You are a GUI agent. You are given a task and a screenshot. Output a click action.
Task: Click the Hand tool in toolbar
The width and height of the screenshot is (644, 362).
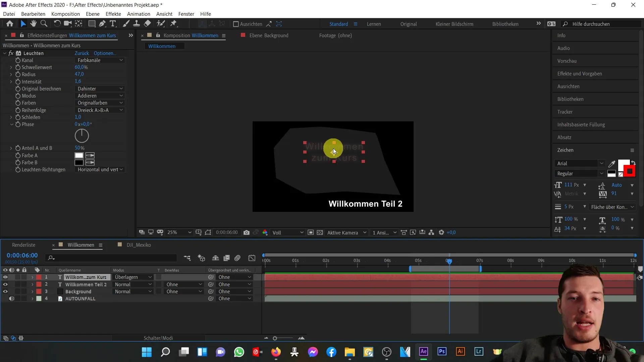(33, 24)
